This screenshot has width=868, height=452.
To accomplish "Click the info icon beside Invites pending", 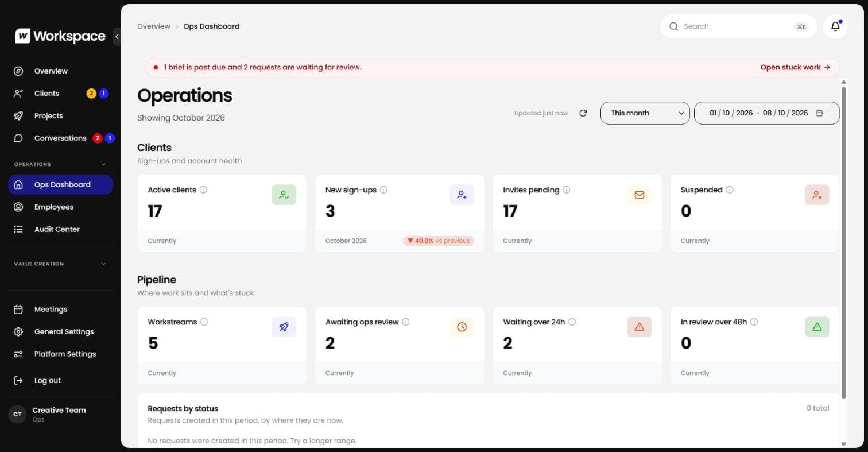I will (x=566, y=190).
